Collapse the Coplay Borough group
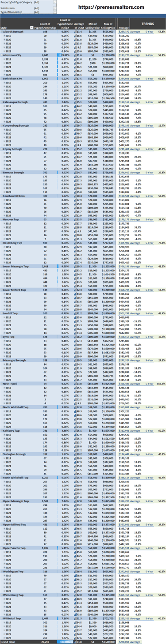166x644 pixels. click(x=1, y=149)
